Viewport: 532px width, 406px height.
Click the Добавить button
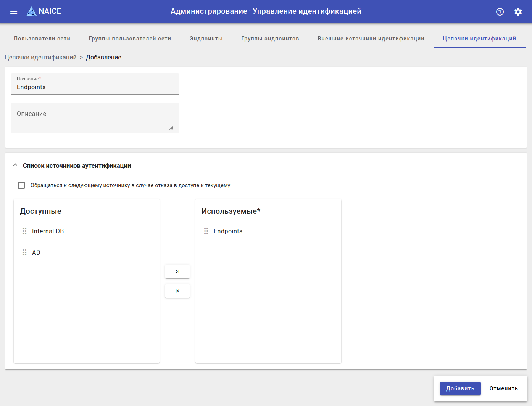(x=460, y=388)
